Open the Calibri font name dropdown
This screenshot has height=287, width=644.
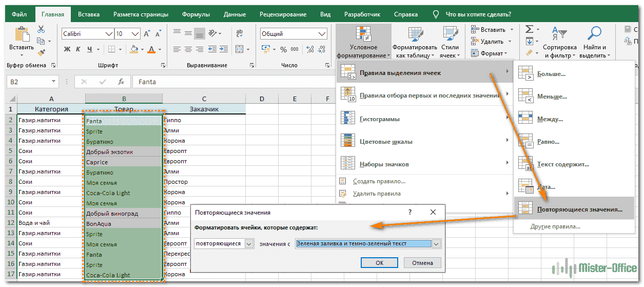(108, 34)
